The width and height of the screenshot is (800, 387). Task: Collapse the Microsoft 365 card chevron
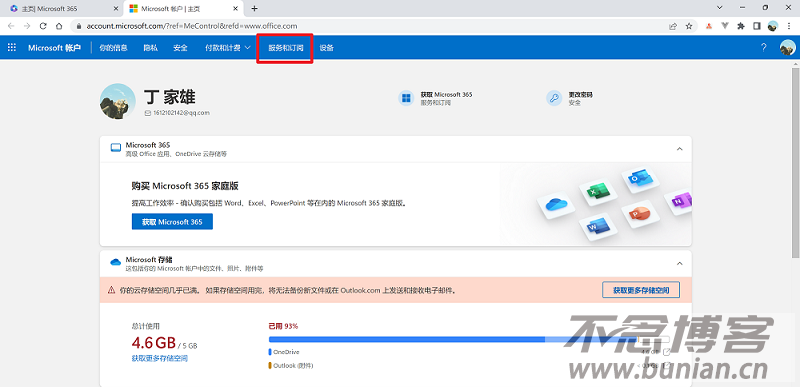pyautogui.click(x=679, y=149)
